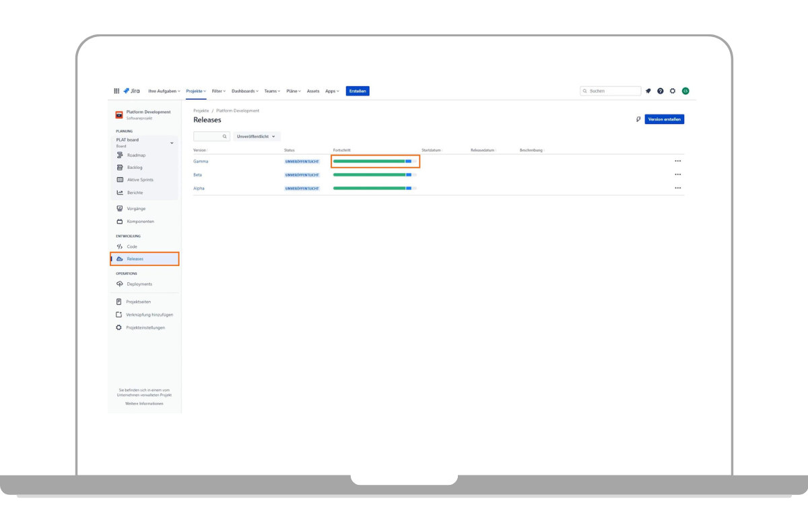
Task: Click the feedback icon beside Version erstellen
Action: click(x=638, y=119)
